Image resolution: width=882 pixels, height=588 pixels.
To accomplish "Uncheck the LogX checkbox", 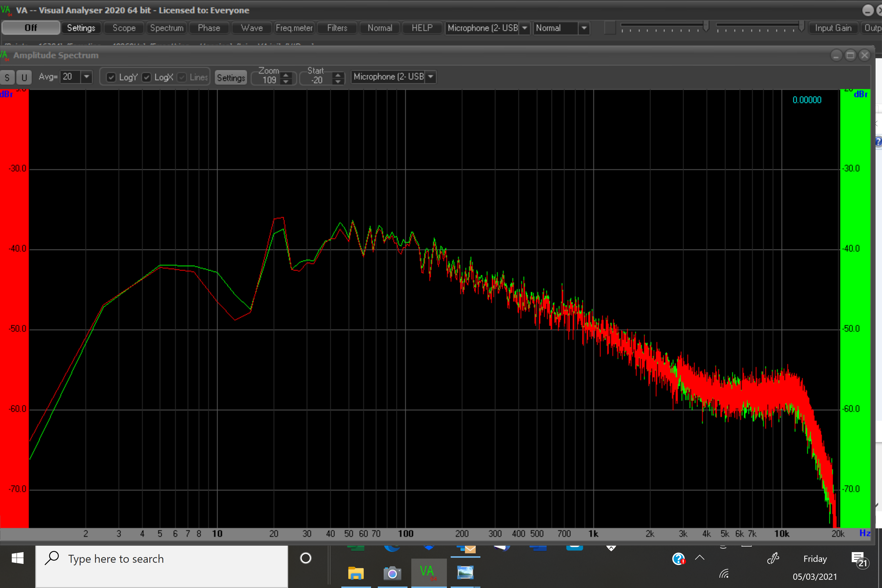I will tap(147, 77).
